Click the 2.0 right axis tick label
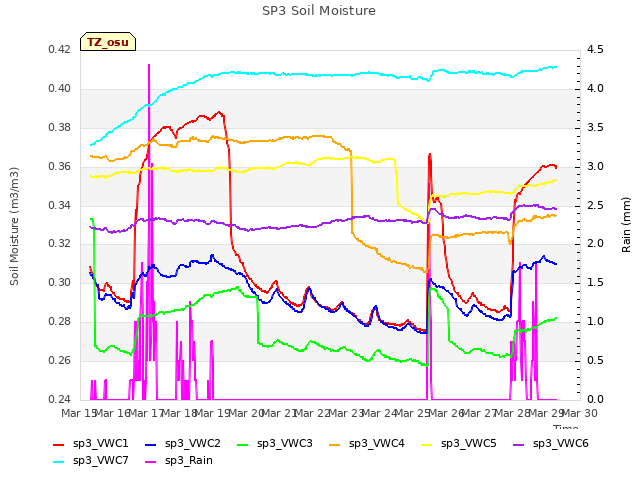 point(595,244)
